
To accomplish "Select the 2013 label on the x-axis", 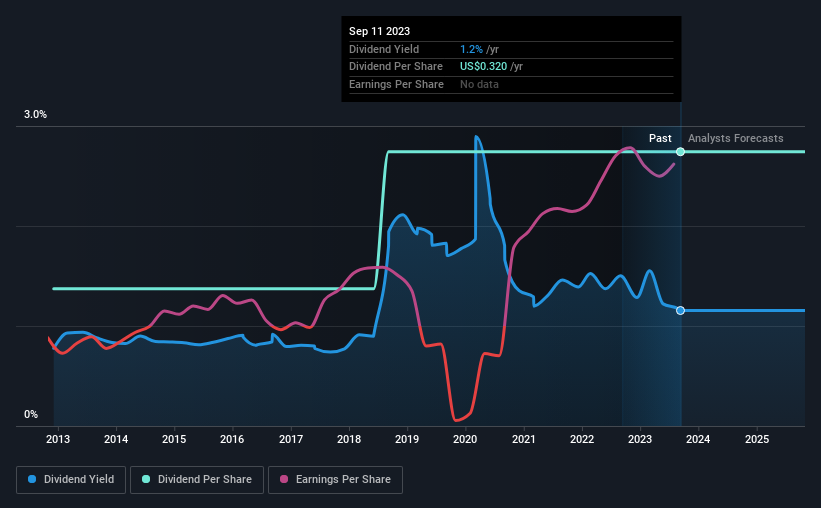I will pos(58,439).
